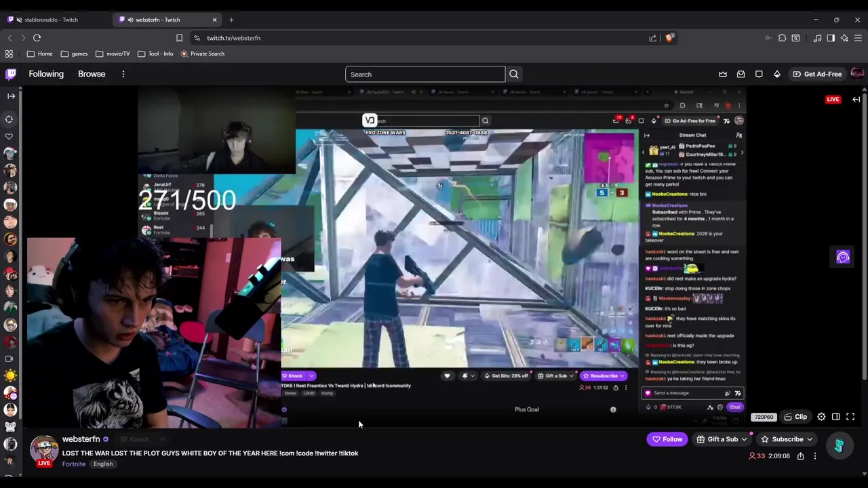Click the English language tag
The image size is (868, 488).
coord(103,464)
